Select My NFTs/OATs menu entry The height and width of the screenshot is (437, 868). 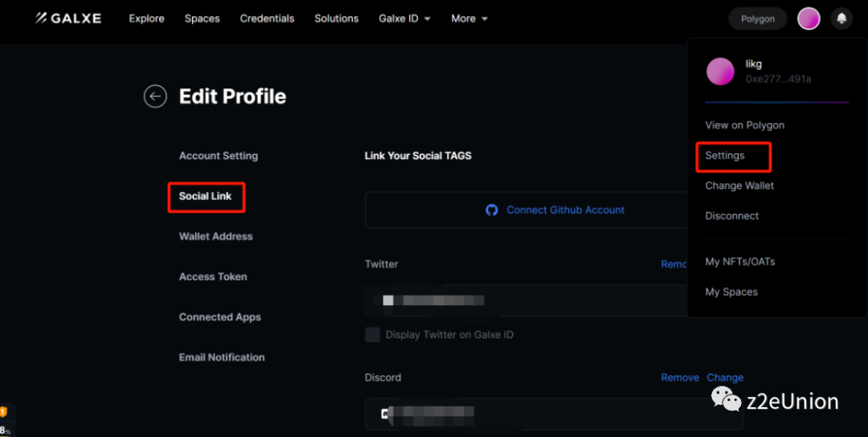click(739, 262)
